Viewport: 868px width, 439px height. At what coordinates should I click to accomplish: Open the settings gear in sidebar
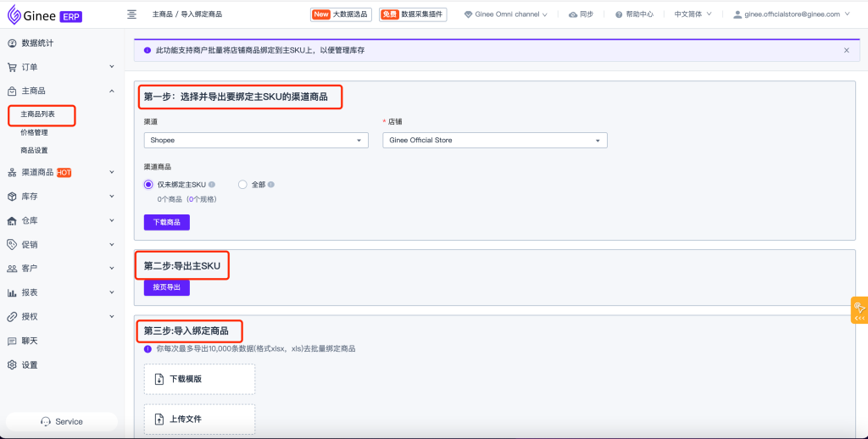click(12, 365)
